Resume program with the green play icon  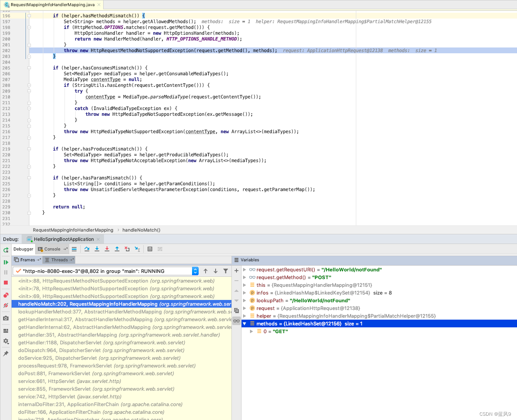tap(6, 262)
